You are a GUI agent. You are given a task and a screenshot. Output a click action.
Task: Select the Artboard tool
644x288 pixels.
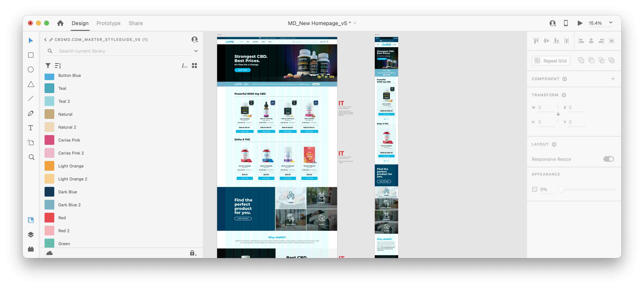coord(31,142)
